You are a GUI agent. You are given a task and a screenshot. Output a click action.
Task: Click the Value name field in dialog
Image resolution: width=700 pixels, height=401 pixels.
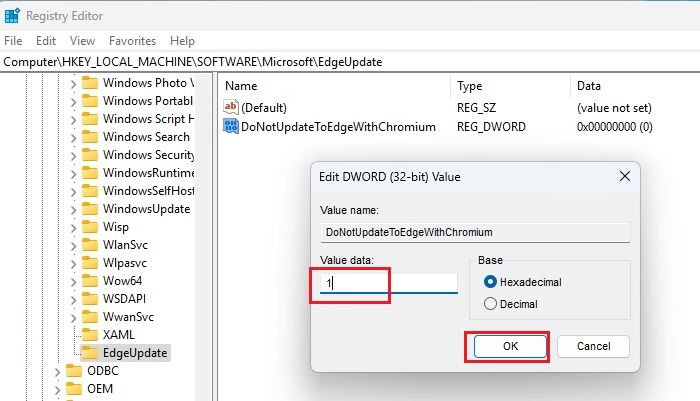(475, 233)
